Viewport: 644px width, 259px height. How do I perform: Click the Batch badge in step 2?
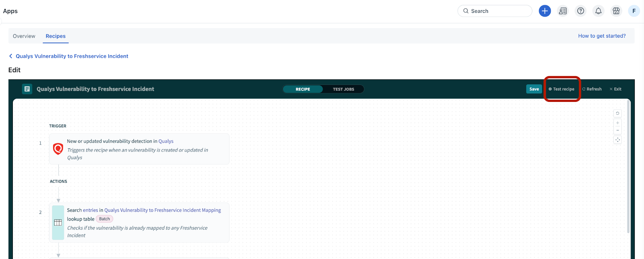(104, 219)
